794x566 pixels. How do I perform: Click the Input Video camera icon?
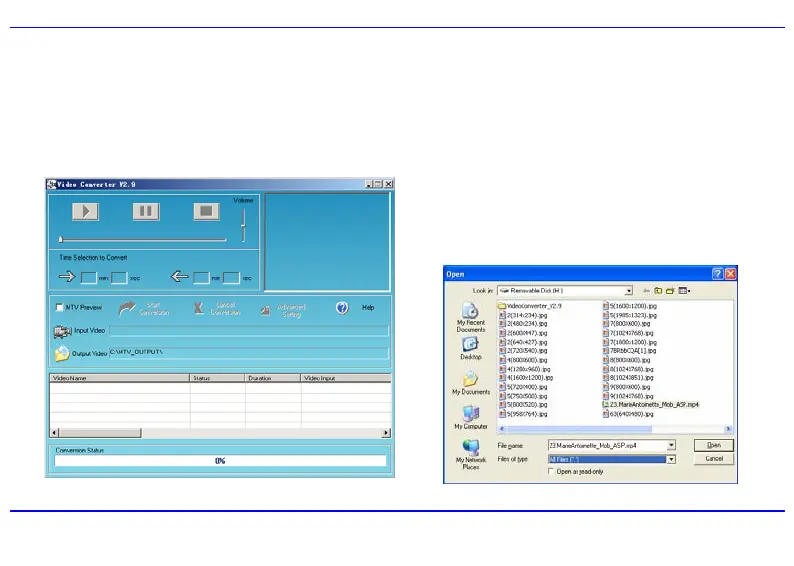click(x=61, y=331)
